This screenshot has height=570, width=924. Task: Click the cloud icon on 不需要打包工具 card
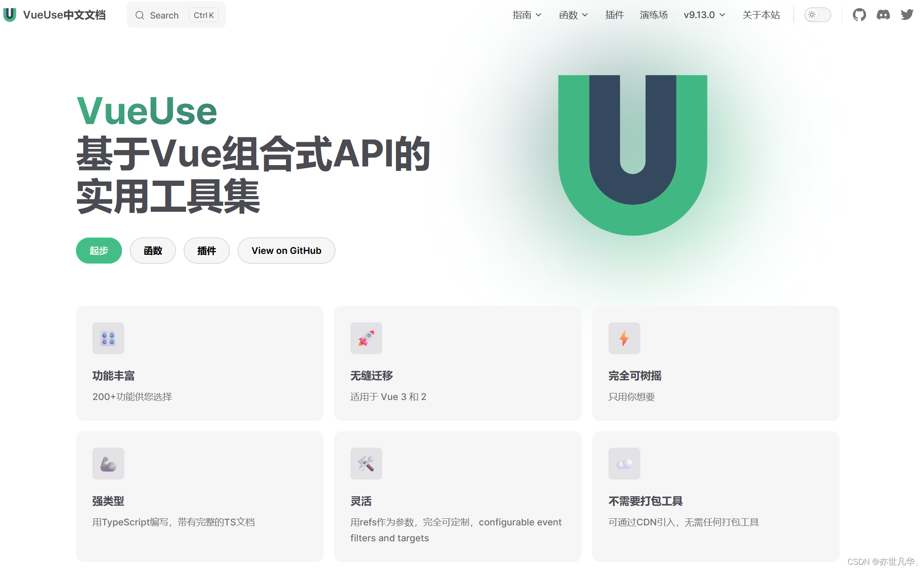[x=624, y=464]
